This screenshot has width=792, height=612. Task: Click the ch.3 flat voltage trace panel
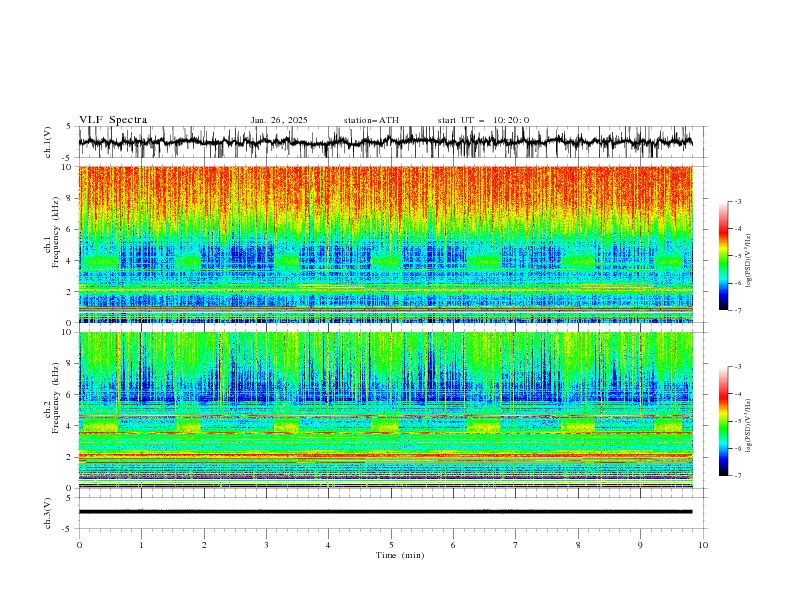pos(391,513)
